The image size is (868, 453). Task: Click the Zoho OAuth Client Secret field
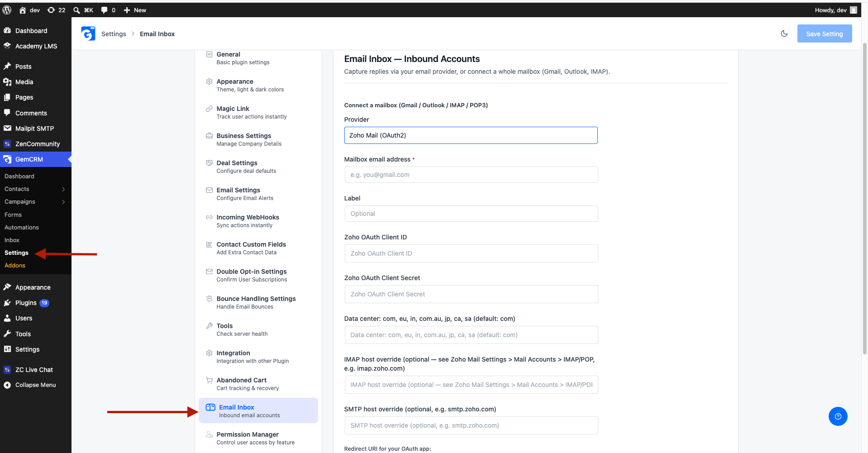click(x=471, y=294)
